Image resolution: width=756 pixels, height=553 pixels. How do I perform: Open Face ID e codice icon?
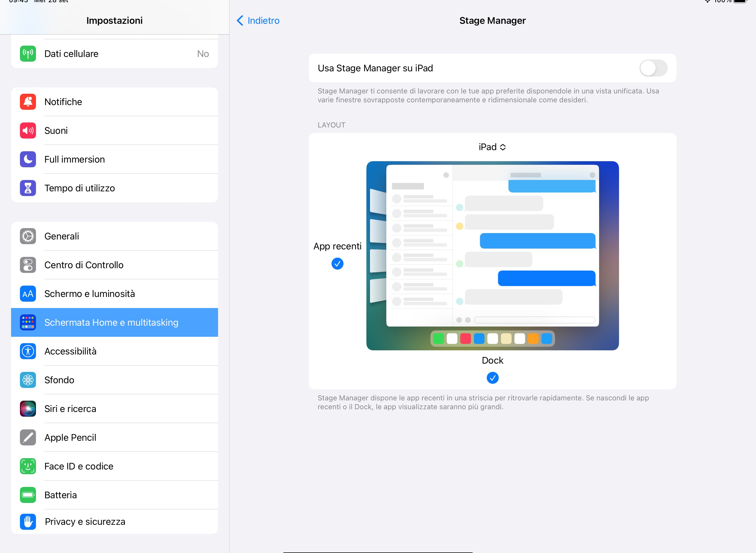click(x=28, y=466)
